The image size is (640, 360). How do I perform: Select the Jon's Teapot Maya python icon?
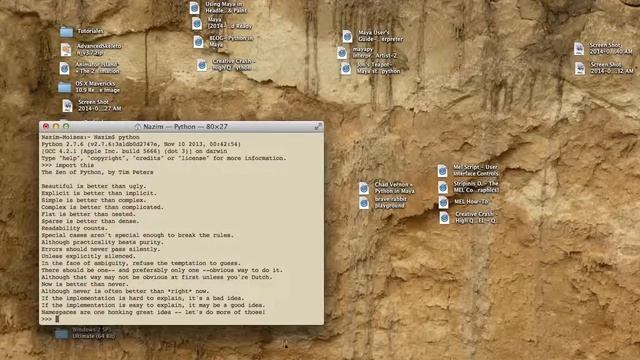pyautogui.click(x=346, y=68)
